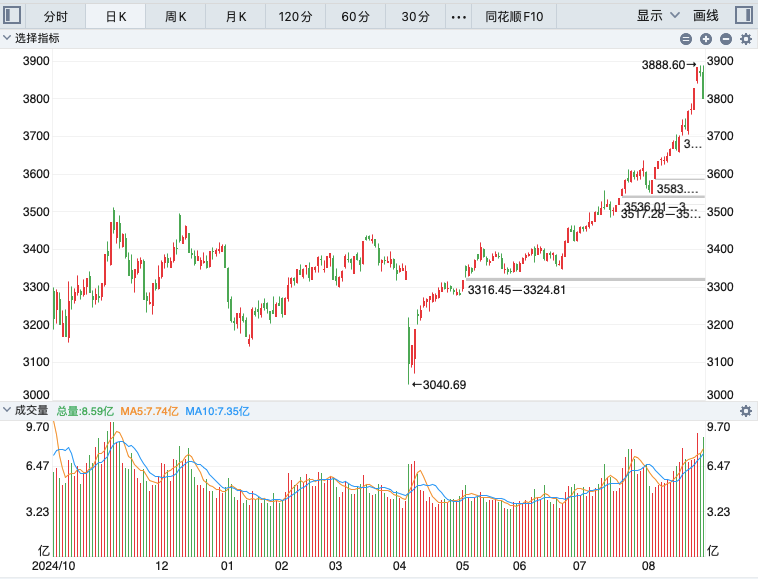
Task: Collapse the 成交量 volume panel
Action: (26, 410)
